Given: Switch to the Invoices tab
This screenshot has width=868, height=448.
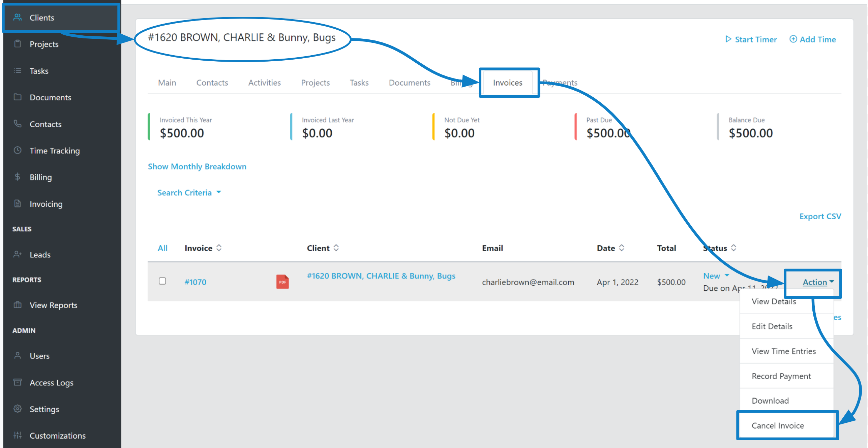Looking at the screenshot, I should (x=508, y=83).
